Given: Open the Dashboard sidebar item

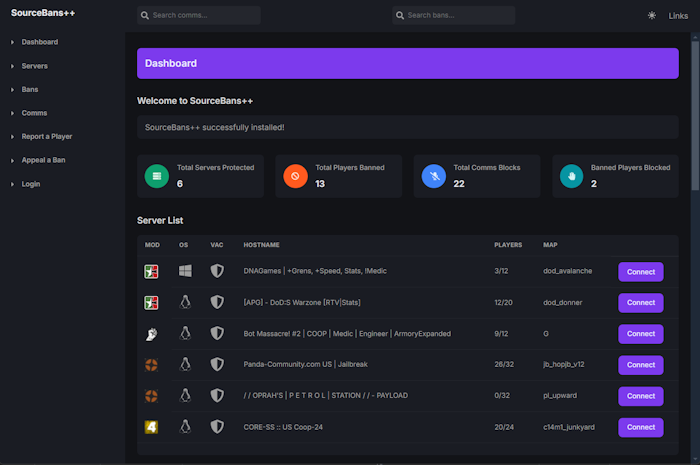Looking at the screenshot, I should tap(40, 42).
